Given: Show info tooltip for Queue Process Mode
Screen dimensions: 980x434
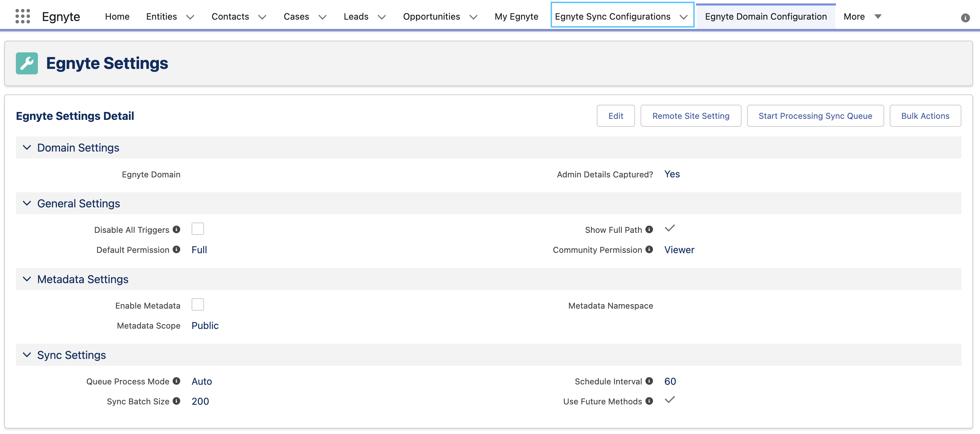Looking at the screenshot, I should tap(176, 381).
